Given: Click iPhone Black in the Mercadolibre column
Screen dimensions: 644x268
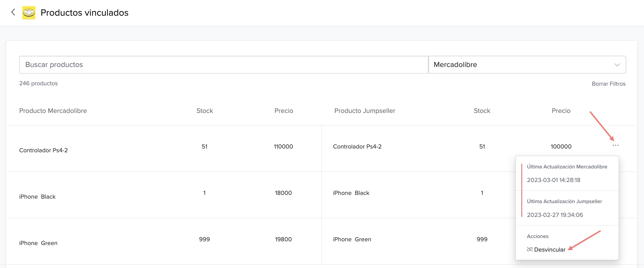Looking at the screenshot, I should click(38, 197).
